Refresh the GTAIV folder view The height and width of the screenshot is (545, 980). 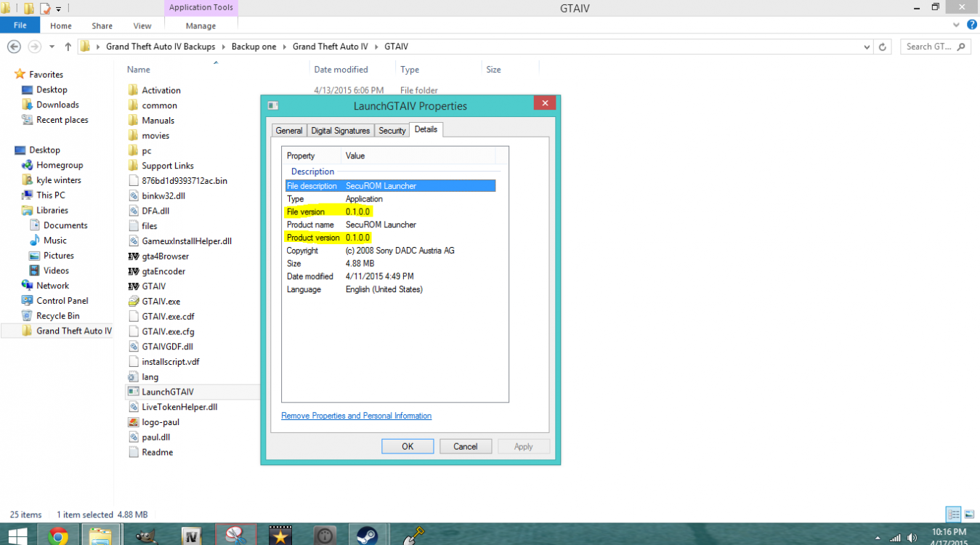point(883,47)
